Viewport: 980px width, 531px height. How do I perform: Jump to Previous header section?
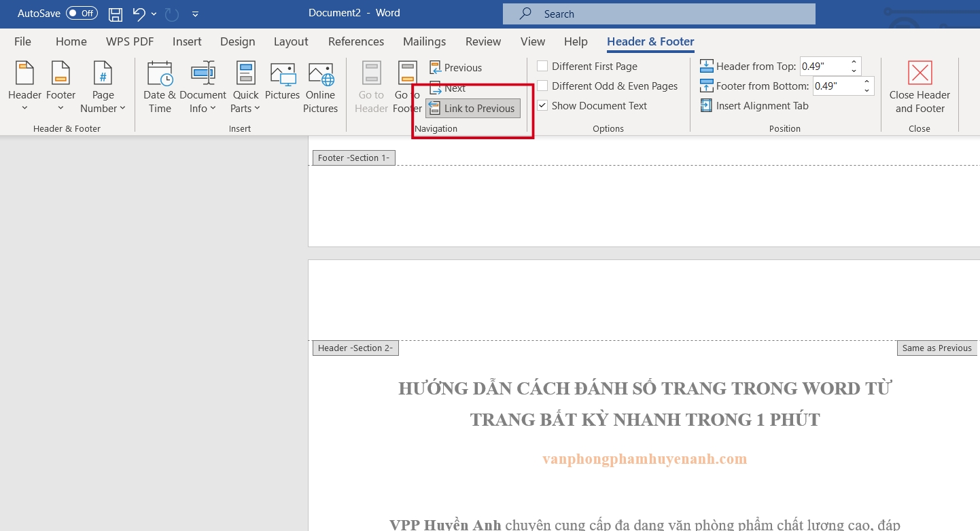[x=455, y=68]
